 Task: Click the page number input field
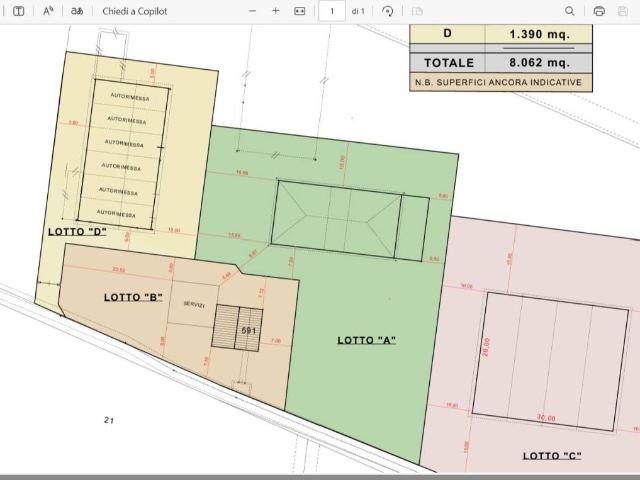pos(331,11)
